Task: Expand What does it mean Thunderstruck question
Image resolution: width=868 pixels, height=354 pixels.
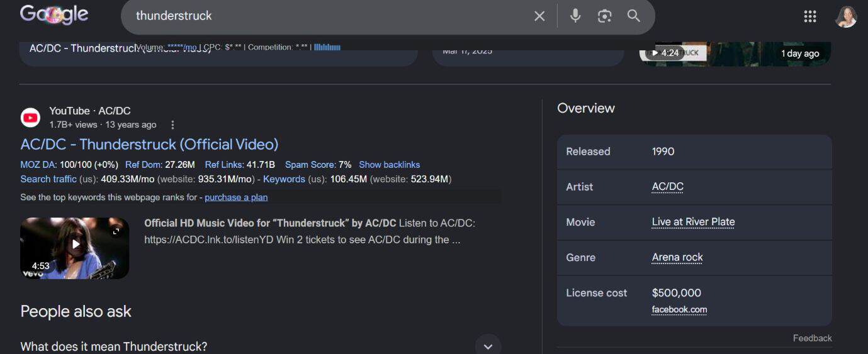Action: (261, 346)
